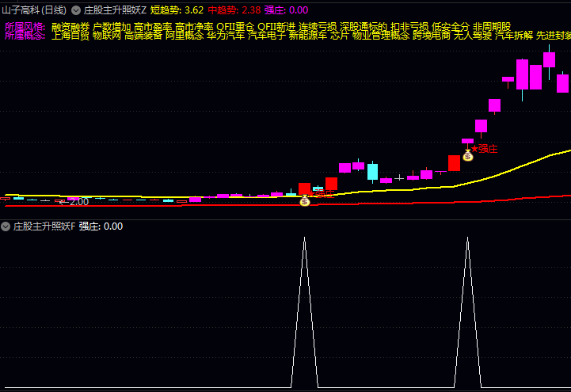Click the 阿里概念 concept tag

[x=185, y=36]
